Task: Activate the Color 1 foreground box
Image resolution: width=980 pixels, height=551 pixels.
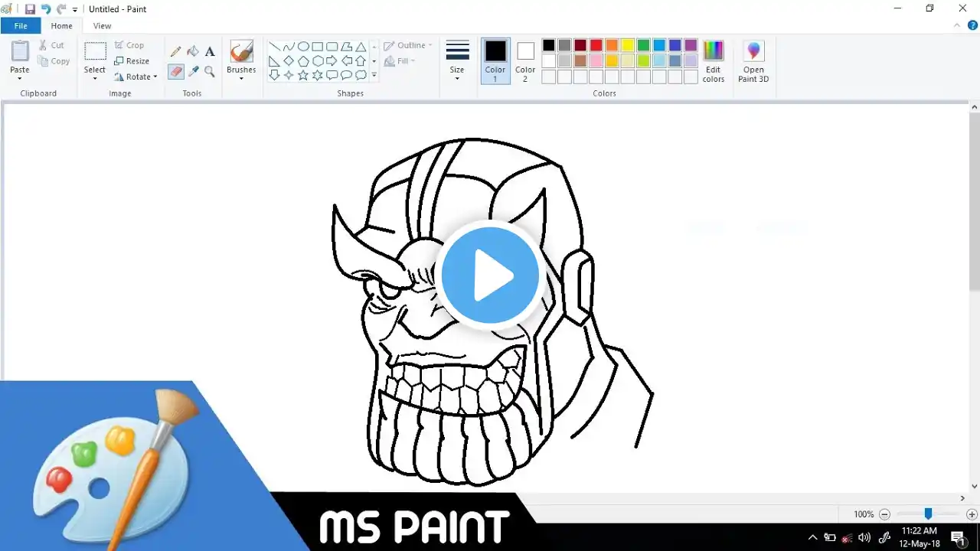Action: pos(495,60)
